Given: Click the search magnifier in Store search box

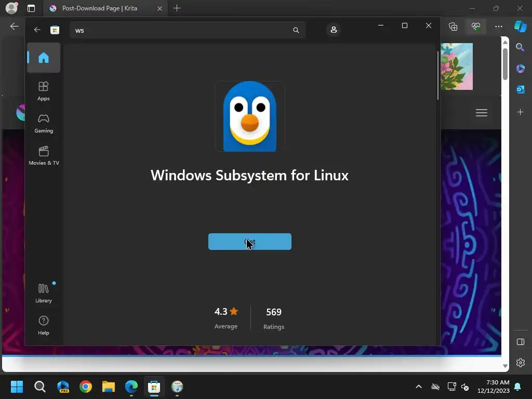Looking at the screenshot, I should [x=296, y=30].
